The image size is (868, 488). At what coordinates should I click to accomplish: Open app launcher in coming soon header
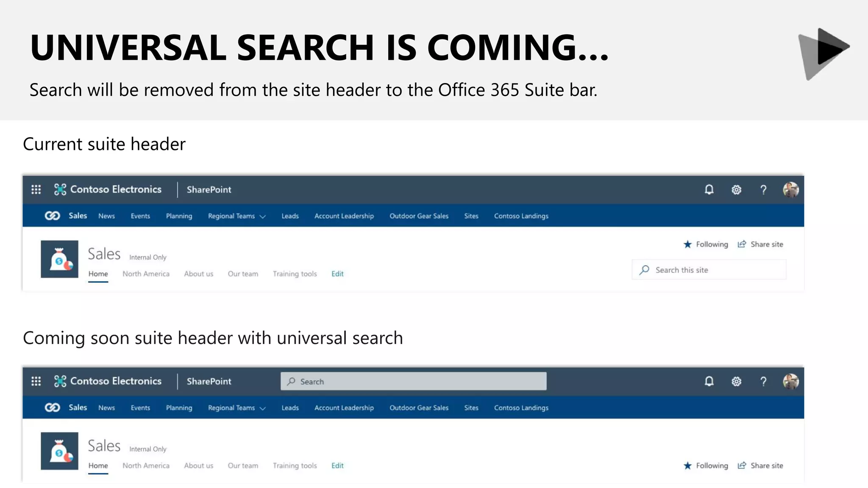(36, 381)
